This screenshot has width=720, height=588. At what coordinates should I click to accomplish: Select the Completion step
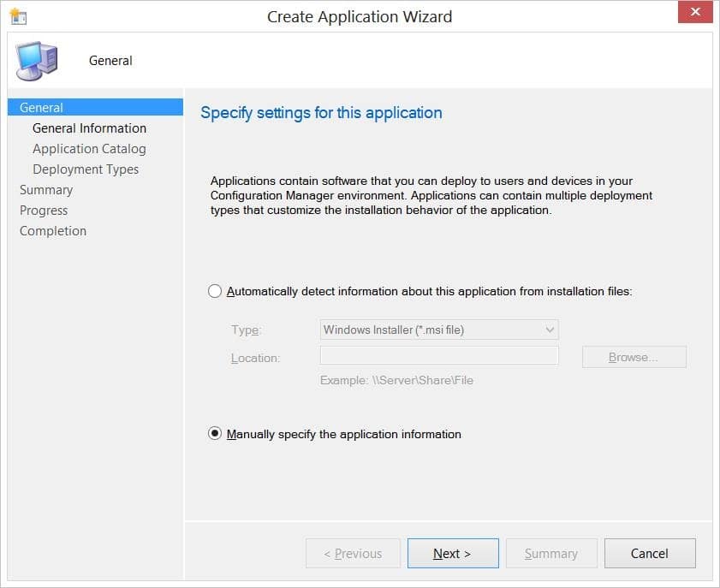(53, 230)
